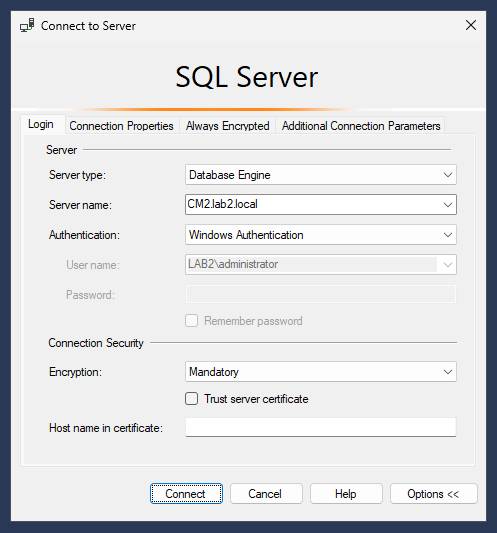Click the Cancel button
Screen dimensions: 497x533
[266, 494]
